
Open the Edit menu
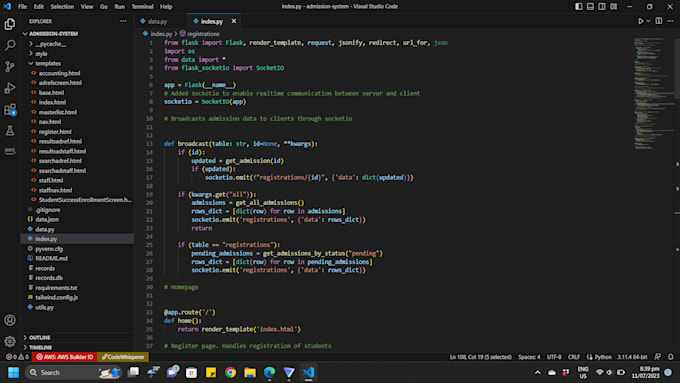39,7
